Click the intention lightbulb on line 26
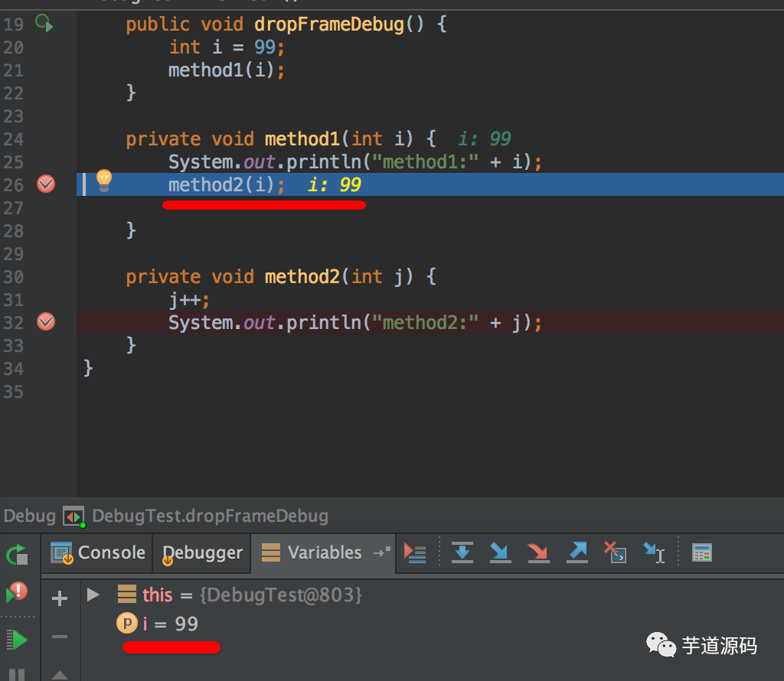This screenshot has height=681, width=784. pyautogui.click(x=104, y=181)
